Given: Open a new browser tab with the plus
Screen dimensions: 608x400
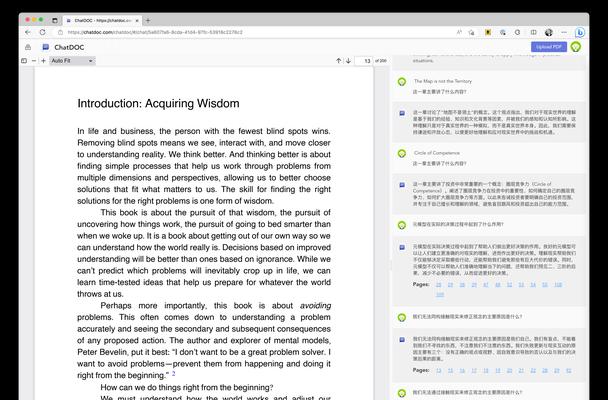Looking at the screenshot, I should pyautogui.click(x=148, y=20).
